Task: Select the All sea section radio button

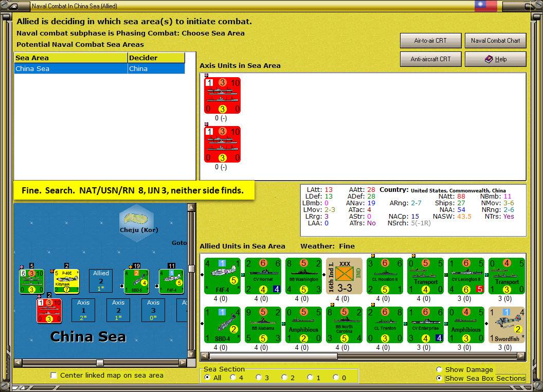Action: tap(207, 377)
